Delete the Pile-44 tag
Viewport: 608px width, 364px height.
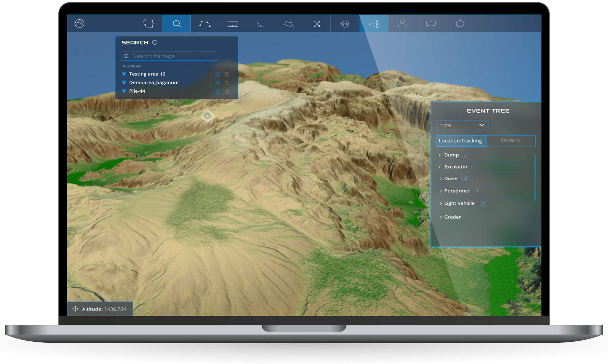click(x=227, y=91)
